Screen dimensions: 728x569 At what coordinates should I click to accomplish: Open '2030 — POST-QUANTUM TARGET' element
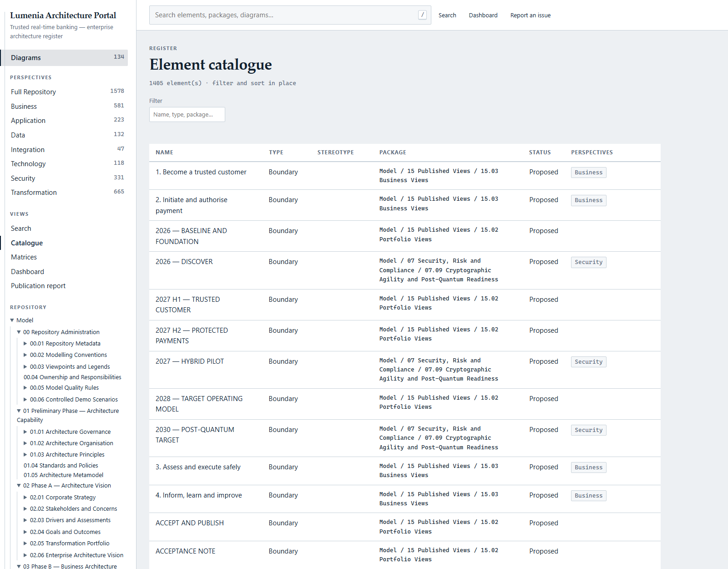coord(195,435)
